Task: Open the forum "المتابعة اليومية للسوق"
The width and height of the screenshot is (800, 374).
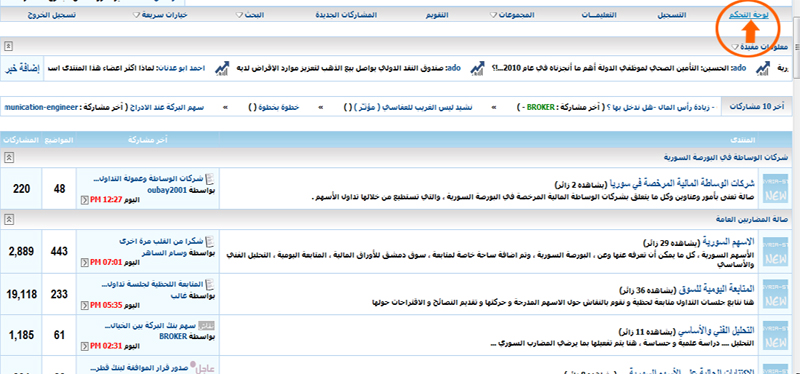Action: coord(717,289)
